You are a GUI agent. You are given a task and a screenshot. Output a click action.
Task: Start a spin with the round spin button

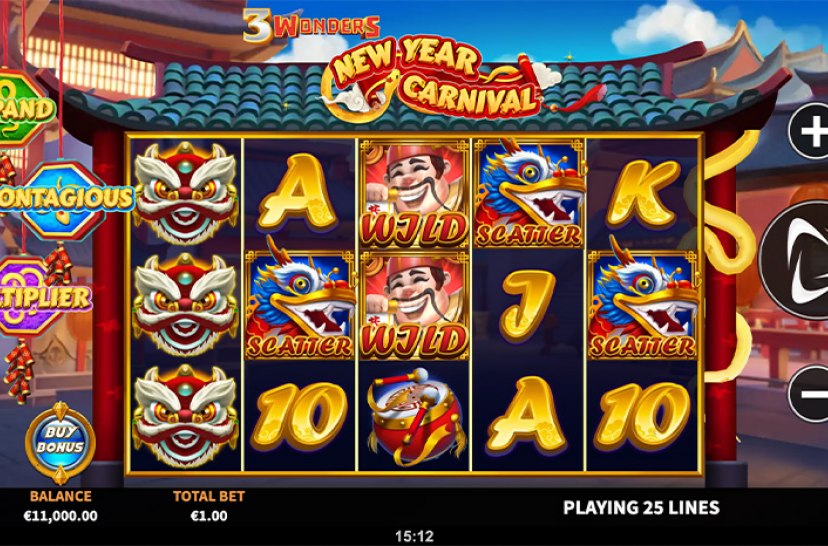coord(795,260)
